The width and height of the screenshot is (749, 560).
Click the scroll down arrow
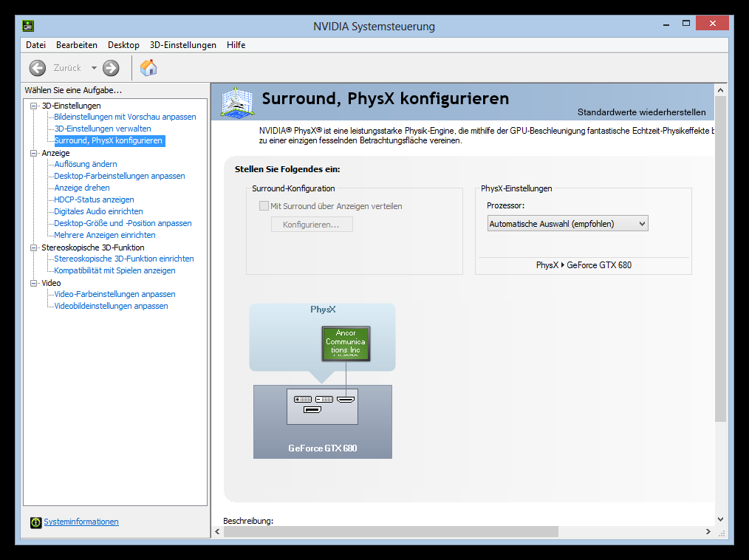click(x=720, y=519)
